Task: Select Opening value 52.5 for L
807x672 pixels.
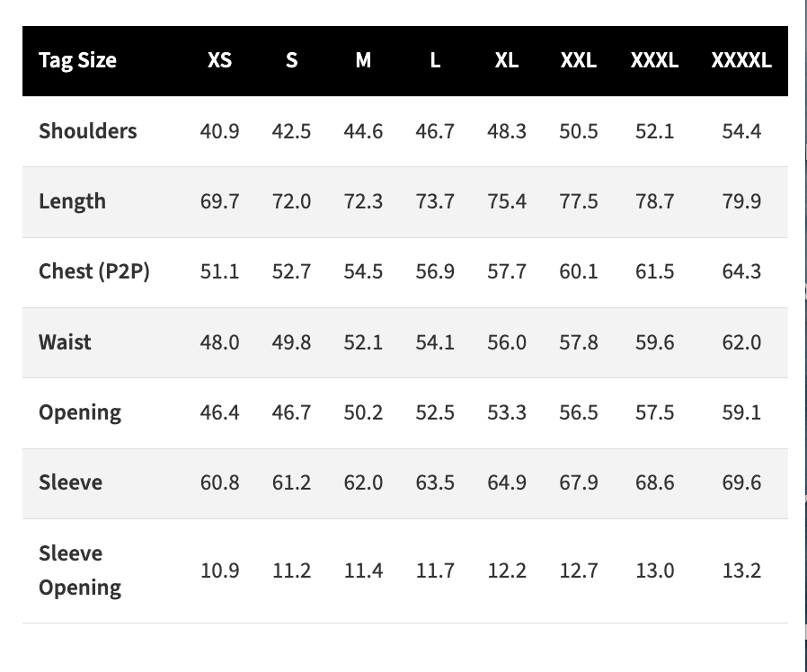Action: [435, 412]
